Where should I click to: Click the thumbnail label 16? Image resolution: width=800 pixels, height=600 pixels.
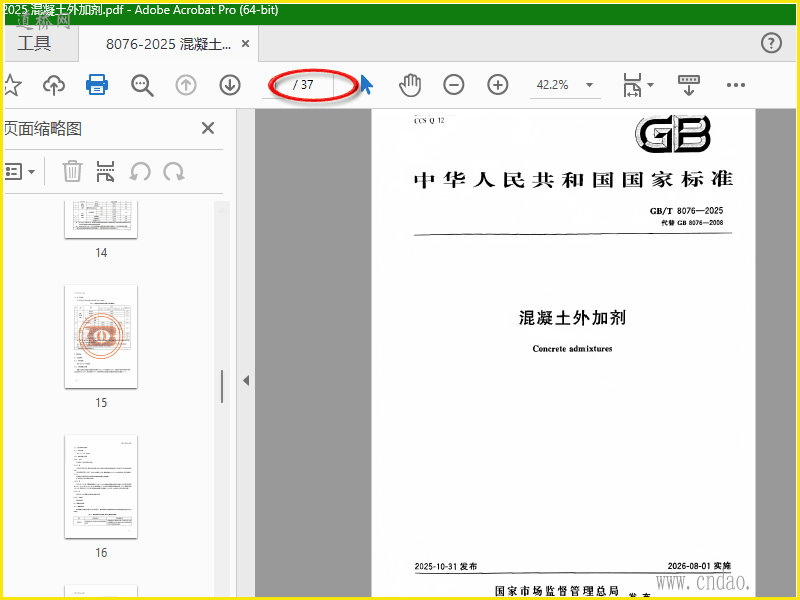pos(101,553)
